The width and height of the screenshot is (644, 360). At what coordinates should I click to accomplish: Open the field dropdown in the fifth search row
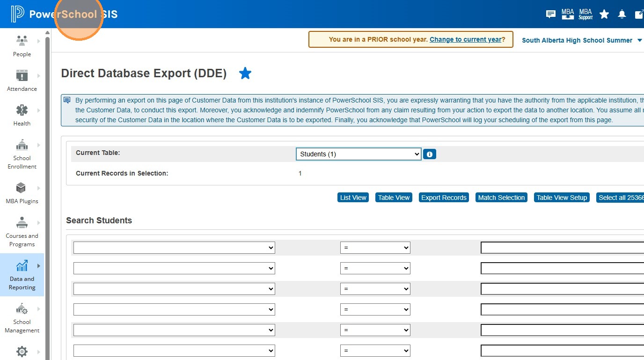click(x=174, y=330)
